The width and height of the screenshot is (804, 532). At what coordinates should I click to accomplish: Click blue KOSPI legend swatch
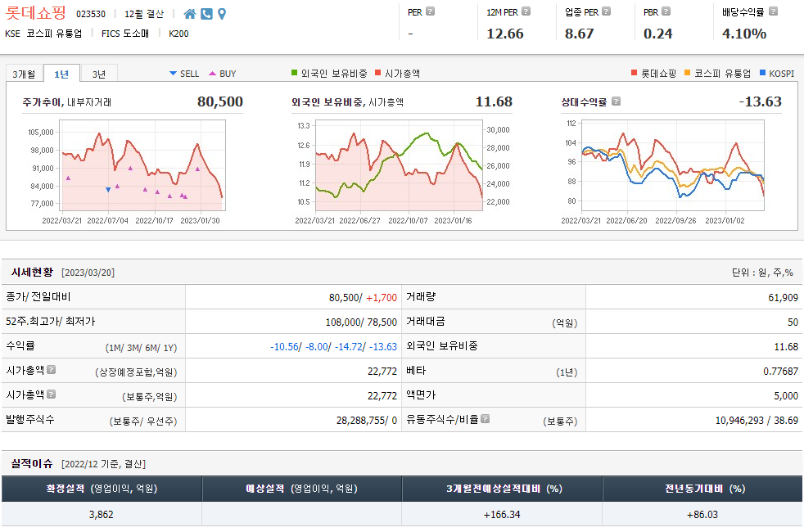[x=762, y=73]
